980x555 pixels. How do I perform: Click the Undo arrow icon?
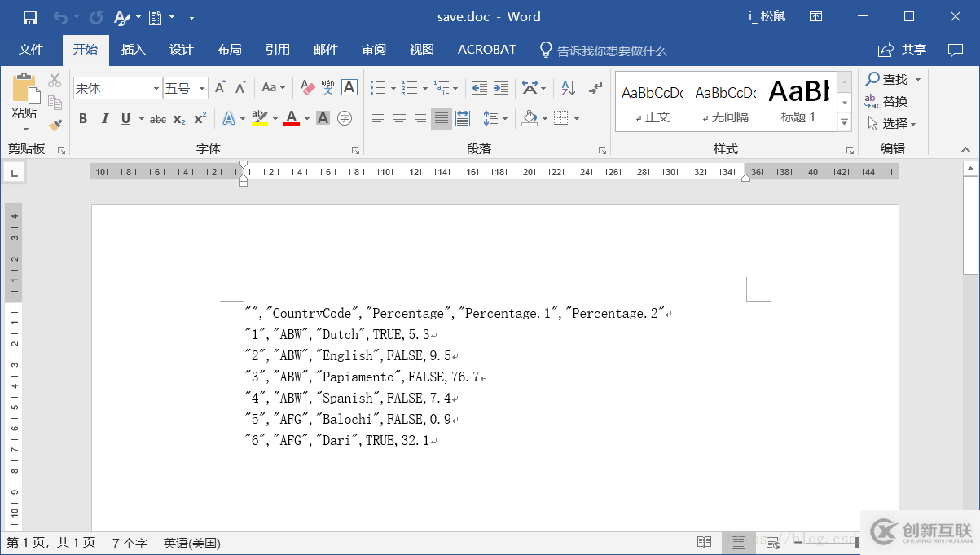60,17
